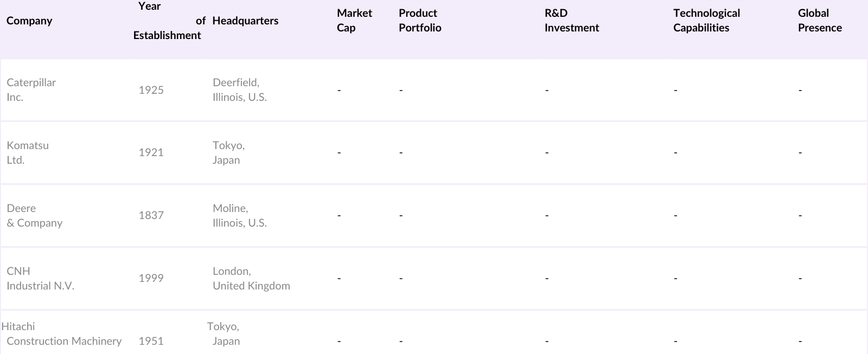Select the Year of Establishment header
The image size is (868, 354).
point(167,21)
